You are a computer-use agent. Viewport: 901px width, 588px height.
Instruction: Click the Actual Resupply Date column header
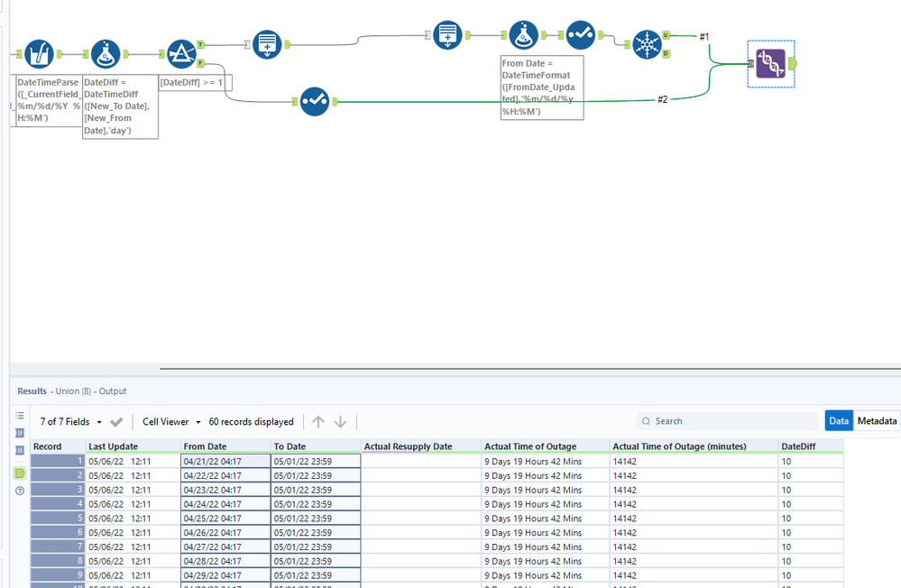[421, 446]
